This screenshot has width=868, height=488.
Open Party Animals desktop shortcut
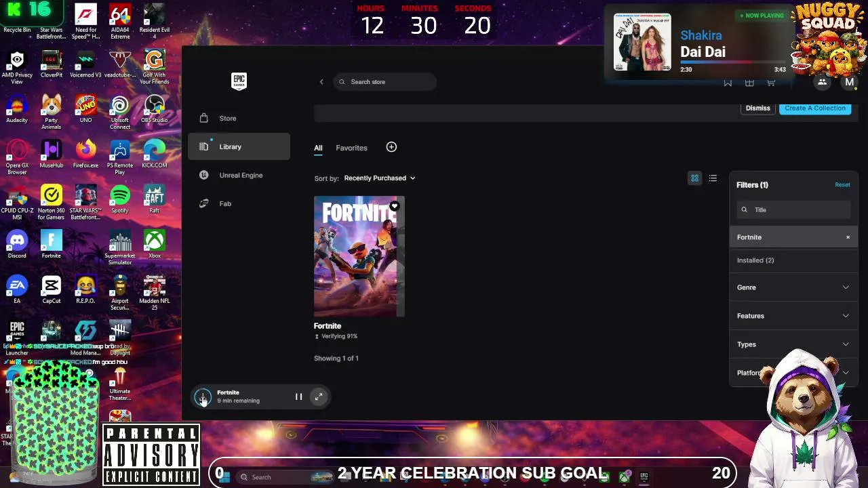pyautogui.click(x=52, y=113)
